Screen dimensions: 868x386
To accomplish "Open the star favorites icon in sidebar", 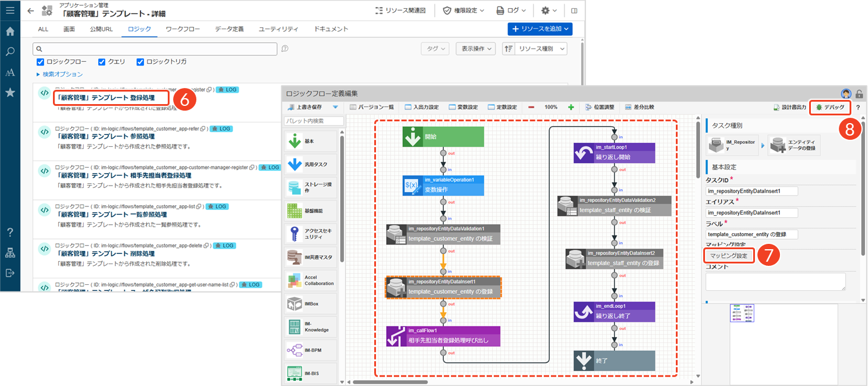I will pyautogui.click(x=10, y=92).
